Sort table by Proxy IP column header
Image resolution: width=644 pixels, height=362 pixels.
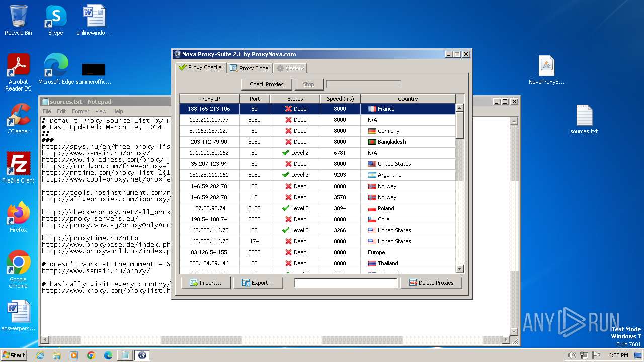click(x=209, y=99)
